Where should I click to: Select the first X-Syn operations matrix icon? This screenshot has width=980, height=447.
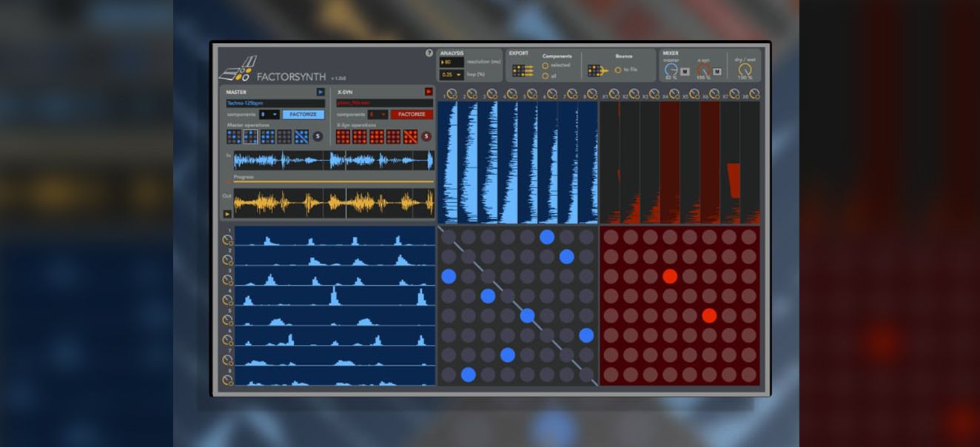[343, 137]
